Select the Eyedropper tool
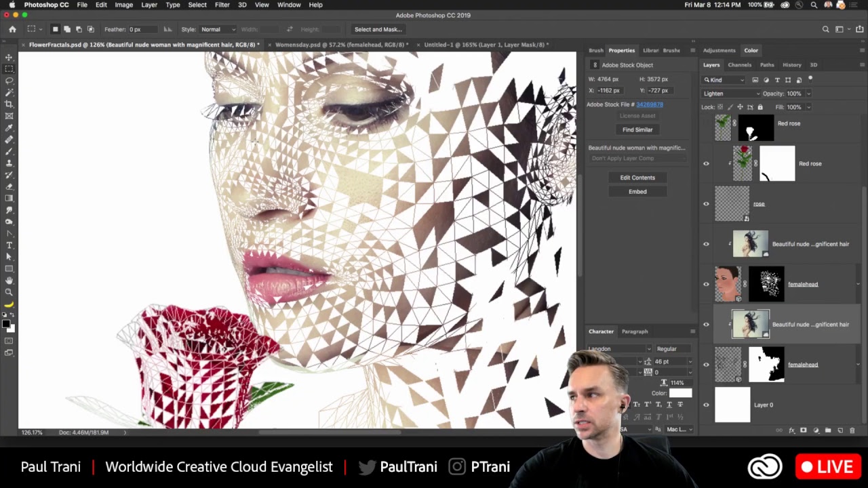This screenshot has height=488, width=868. [9, 127]
